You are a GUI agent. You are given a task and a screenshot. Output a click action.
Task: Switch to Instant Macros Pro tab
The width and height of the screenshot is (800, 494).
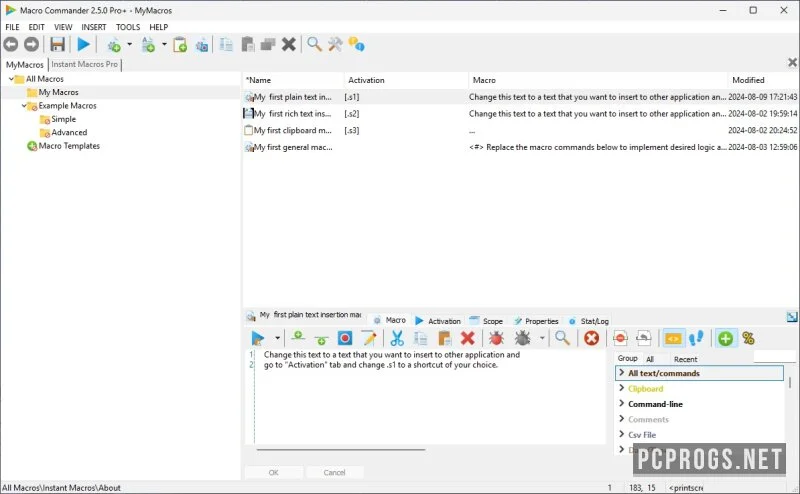point(85,64)
